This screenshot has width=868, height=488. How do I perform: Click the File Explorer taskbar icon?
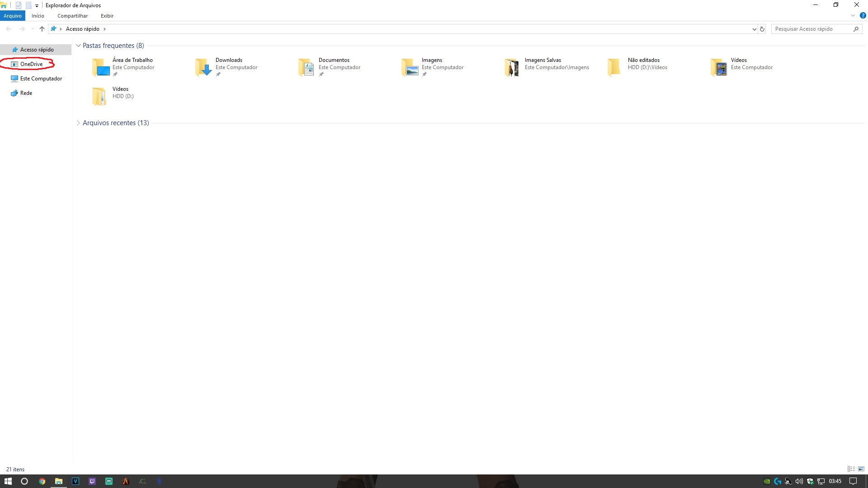coord(59,481)
